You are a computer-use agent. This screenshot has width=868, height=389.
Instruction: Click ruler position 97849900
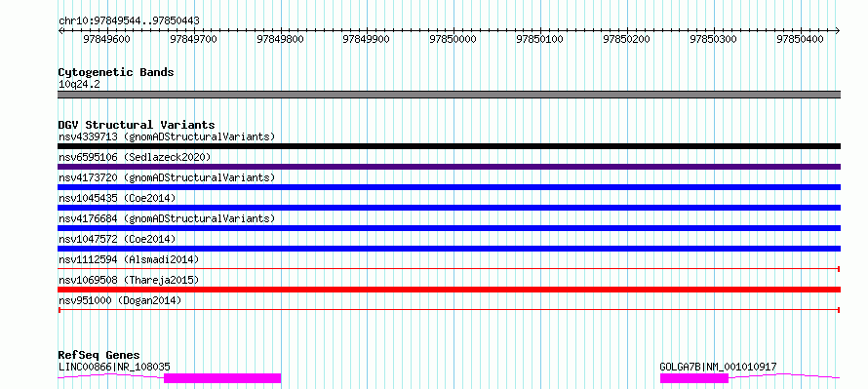click(366, 39)
